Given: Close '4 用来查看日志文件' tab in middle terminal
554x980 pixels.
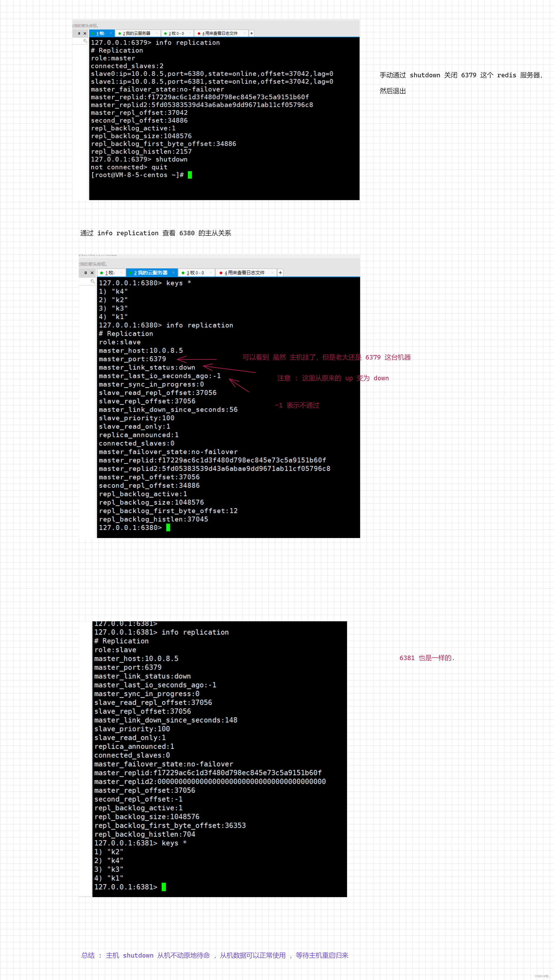Looking at the screenshot, I should pos(272,272).
